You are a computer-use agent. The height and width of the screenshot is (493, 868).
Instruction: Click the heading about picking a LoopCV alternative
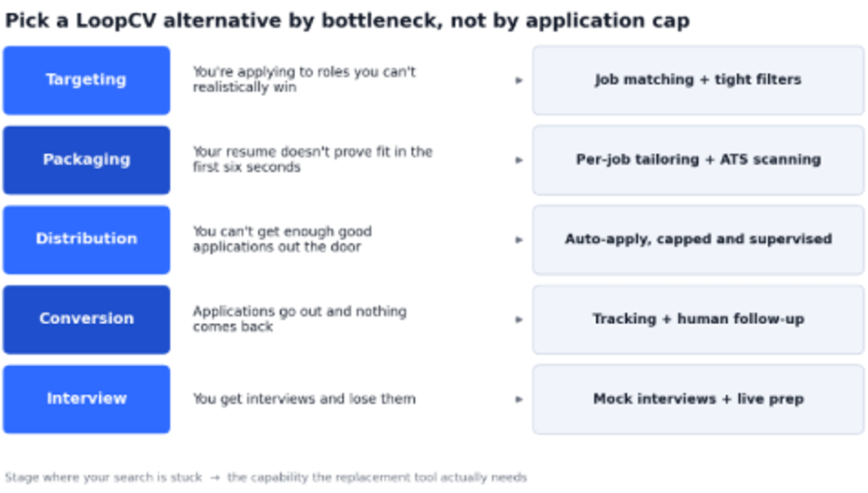click(x=347, y=21)
